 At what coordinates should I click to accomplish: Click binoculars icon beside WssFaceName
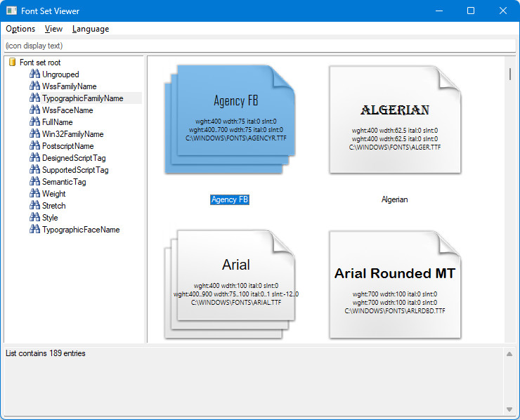click(x=34, y=110)
